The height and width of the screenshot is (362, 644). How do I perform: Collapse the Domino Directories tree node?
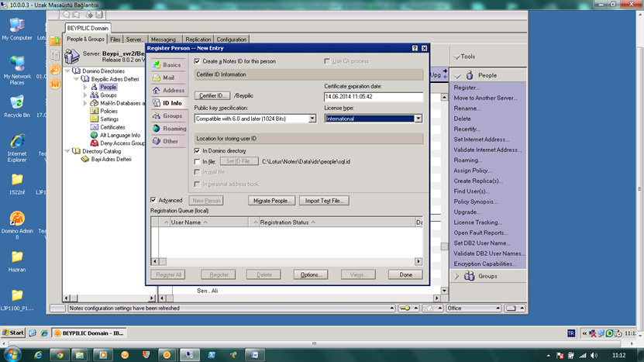[67, 71]
